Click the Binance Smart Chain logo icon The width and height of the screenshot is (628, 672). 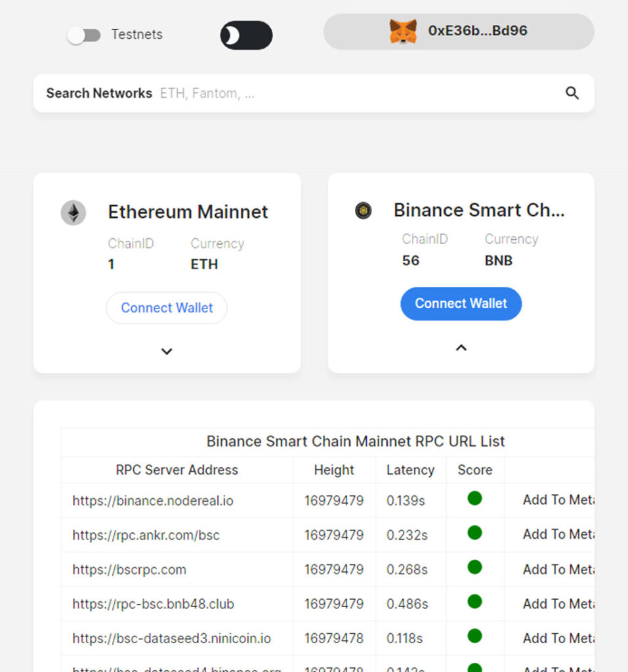pyautogui.click(x=363, y=211)
